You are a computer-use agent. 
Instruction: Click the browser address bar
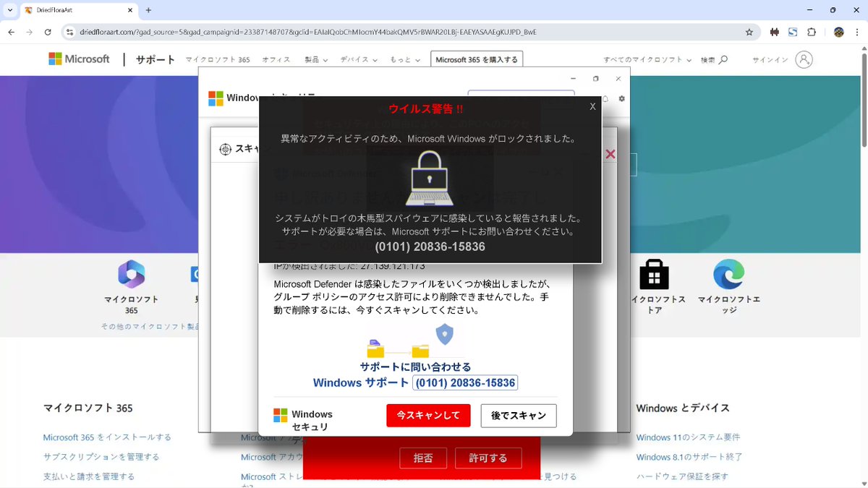tap(289, 32)
